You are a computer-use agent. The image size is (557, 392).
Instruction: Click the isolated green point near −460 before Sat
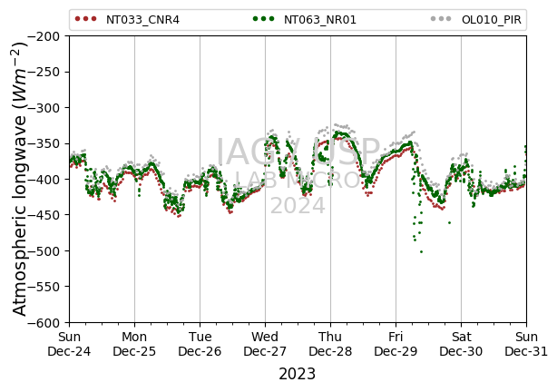tap(449, 223)
